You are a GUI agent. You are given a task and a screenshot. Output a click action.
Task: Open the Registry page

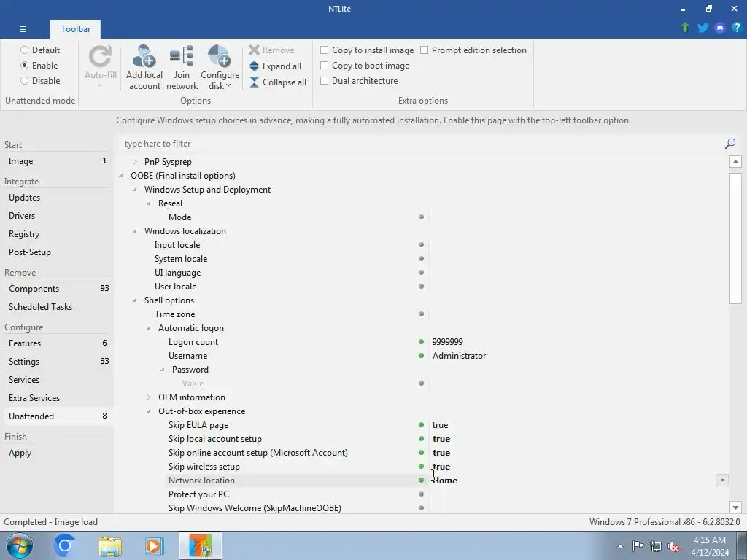57,234
